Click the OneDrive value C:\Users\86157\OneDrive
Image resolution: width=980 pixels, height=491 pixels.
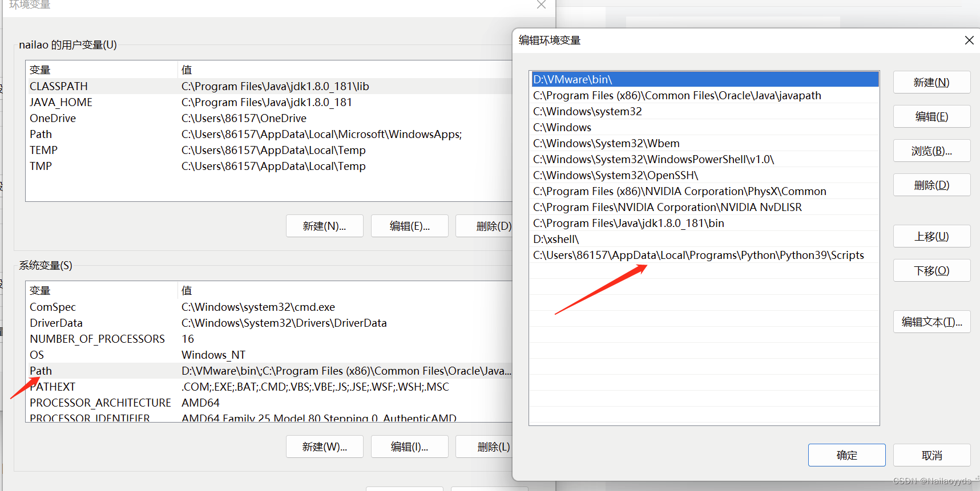coord(244,118)
